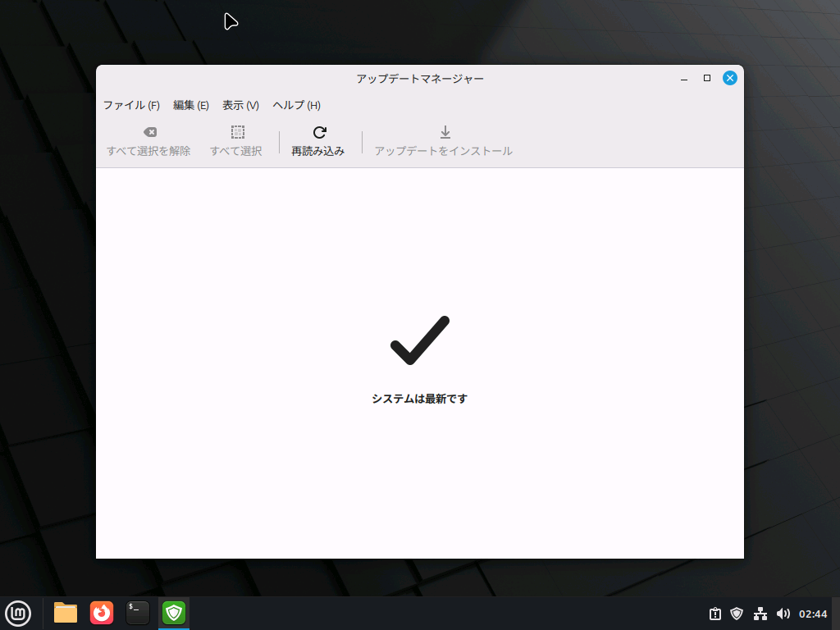This screenshot has height=630, width=840.
Task: Open the 編集 (Edit) menu
Action: point(190,105)
